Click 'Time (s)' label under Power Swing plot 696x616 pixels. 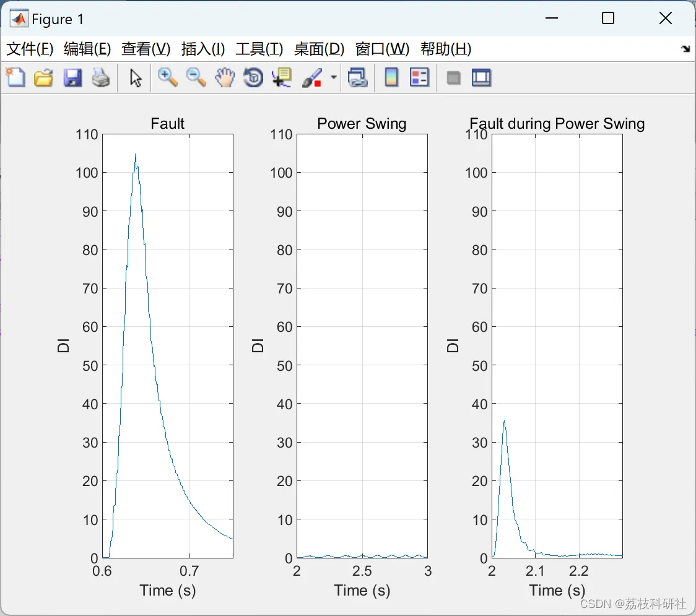pos(362,591)
